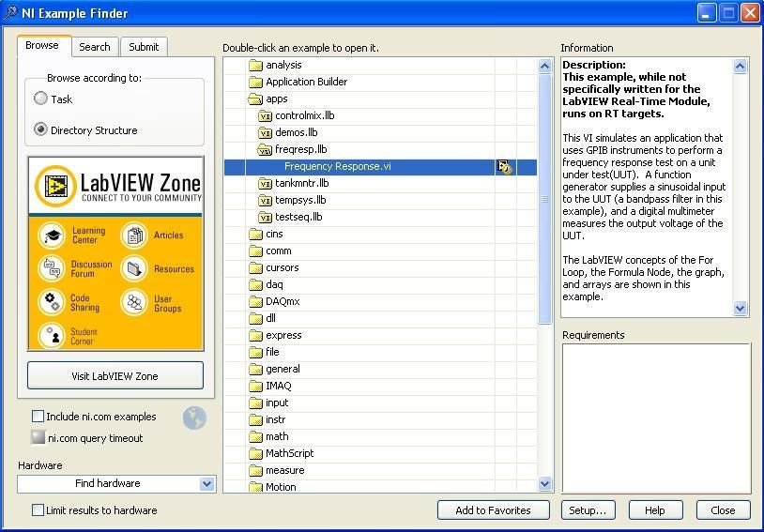Click the express folder icon

coord(256,335)
